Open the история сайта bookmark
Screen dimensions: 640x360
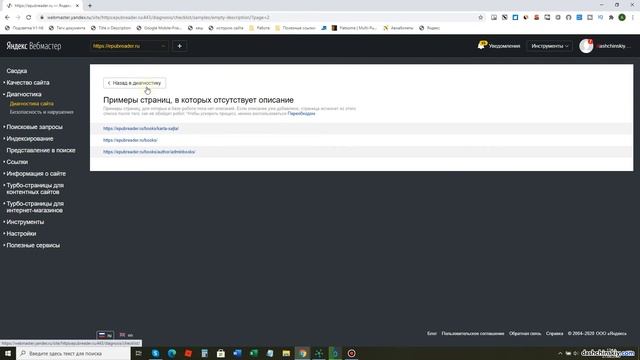pos(226,28)
